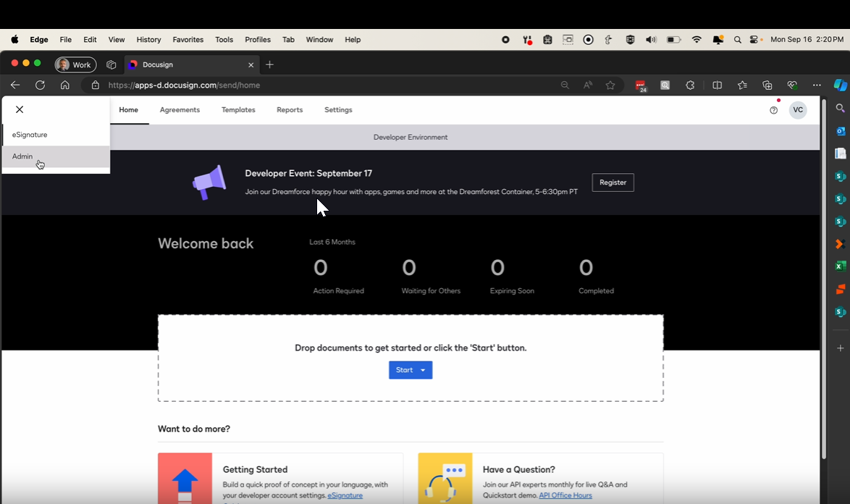Open the Copilot sidebar icon

point(840,85)
